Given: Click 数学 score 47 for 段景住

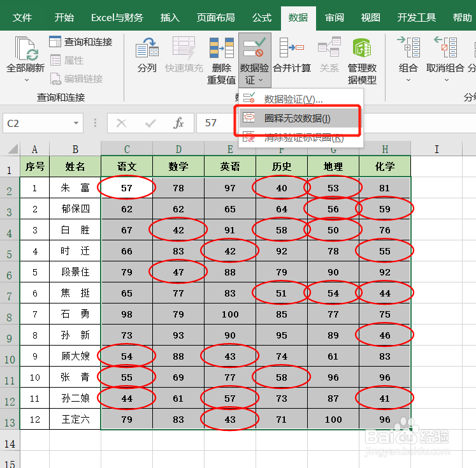Looking at the screenshot, I should [x=178, y=272].
